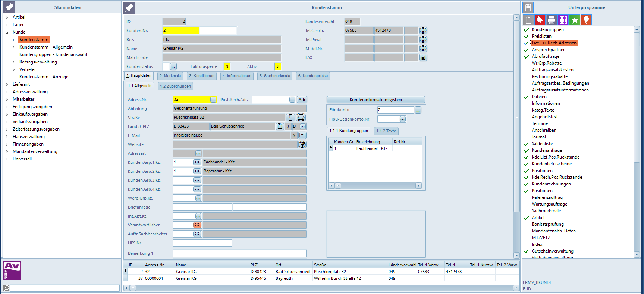Dial business phone via Tel.Gesch. icon
Image resolution: width=644 pixels, height=294 pixels.
[x=423, y=31]
